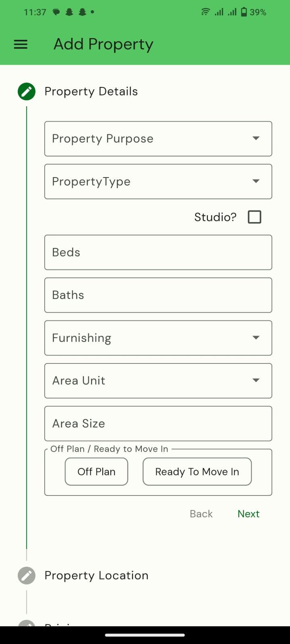The image size is (290, 644).
Task: Select the Off Plan option
Action: point(96,472)
